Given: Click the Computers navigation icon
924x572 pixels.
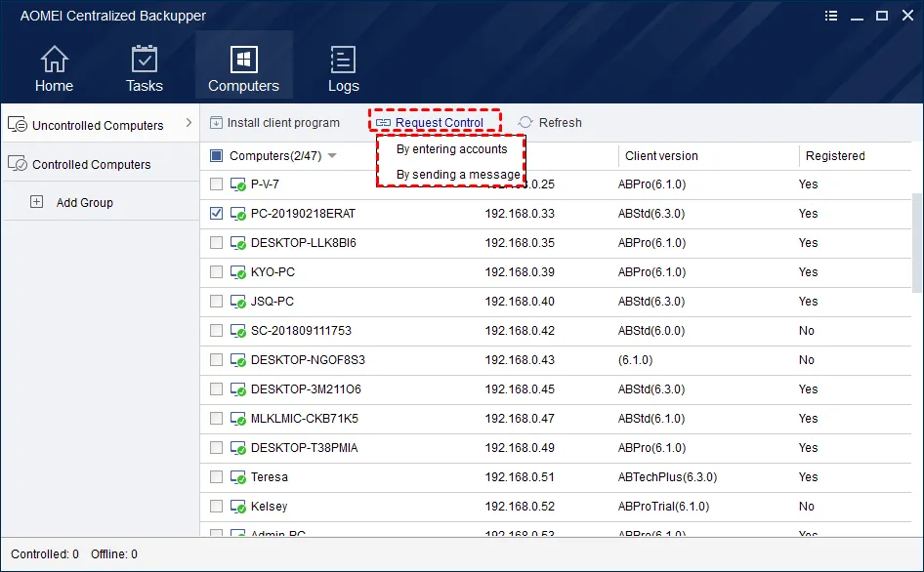Looking at the screenshot, I should tap(243, 61).
